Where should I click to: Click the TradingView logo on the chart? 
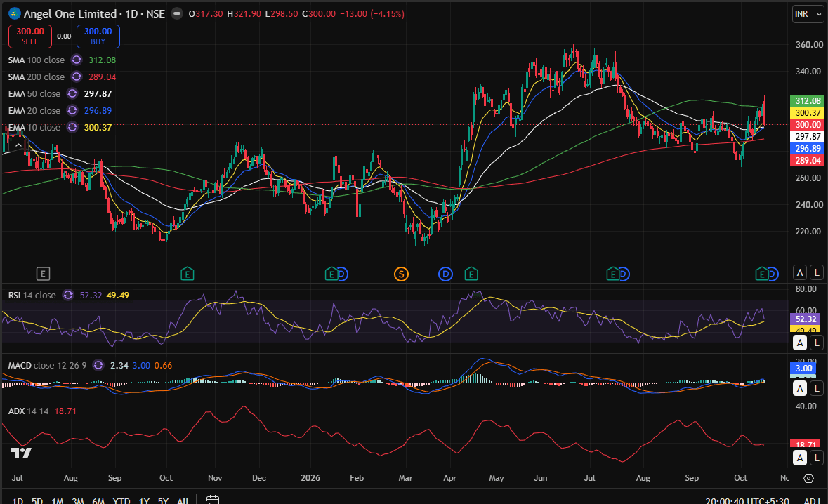pyautogui.click(x=21, y=453)
